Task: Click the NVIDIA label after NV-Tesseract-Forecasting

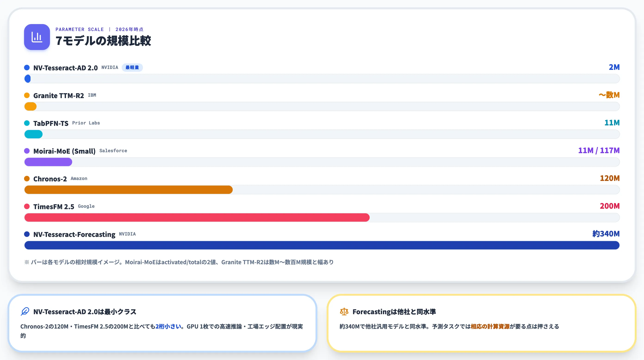Action: tap(127, 234)
